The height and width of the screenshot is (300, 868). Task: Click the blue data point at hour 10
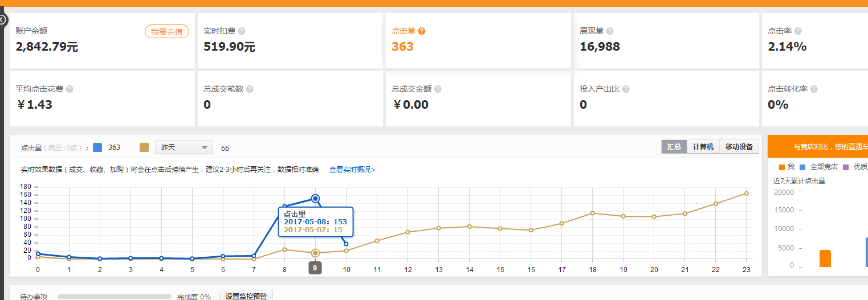(346, 244)
